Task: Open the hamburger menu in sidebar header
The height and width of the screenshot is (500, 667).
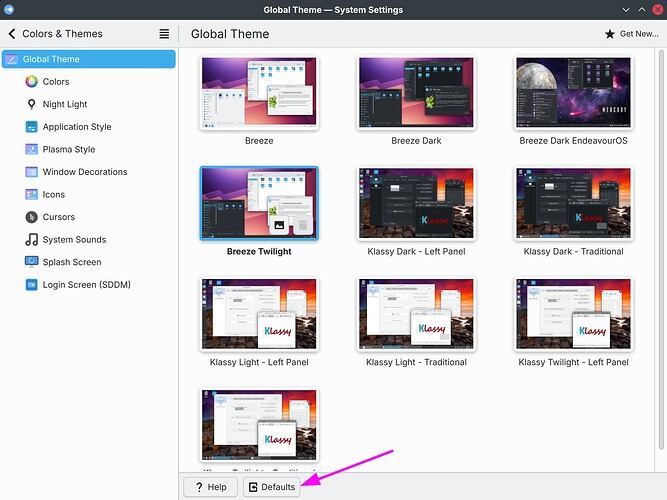Action: (x=164, y=34)
